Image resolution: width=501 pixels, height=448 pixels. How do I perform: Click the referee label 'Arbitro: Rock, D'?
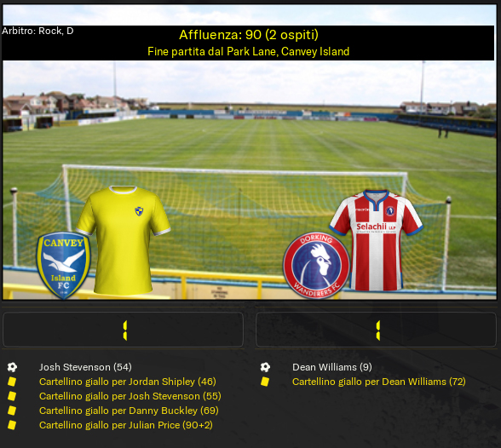37,31
